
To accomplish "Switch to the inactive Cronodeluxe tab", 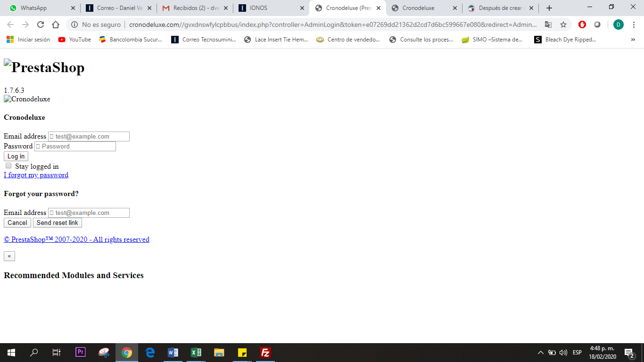I will point(424,8).
